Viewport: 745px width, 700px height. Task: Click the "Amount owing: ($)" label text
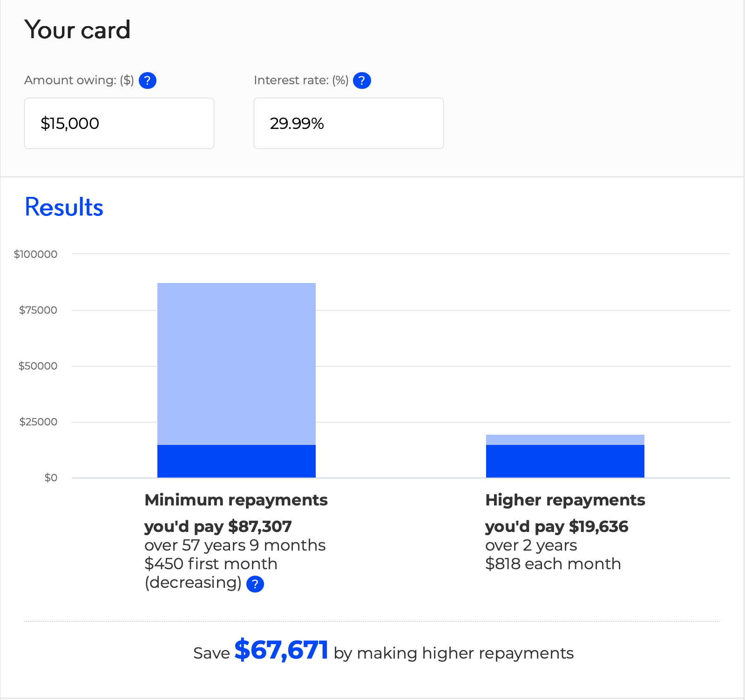point(79,81)
